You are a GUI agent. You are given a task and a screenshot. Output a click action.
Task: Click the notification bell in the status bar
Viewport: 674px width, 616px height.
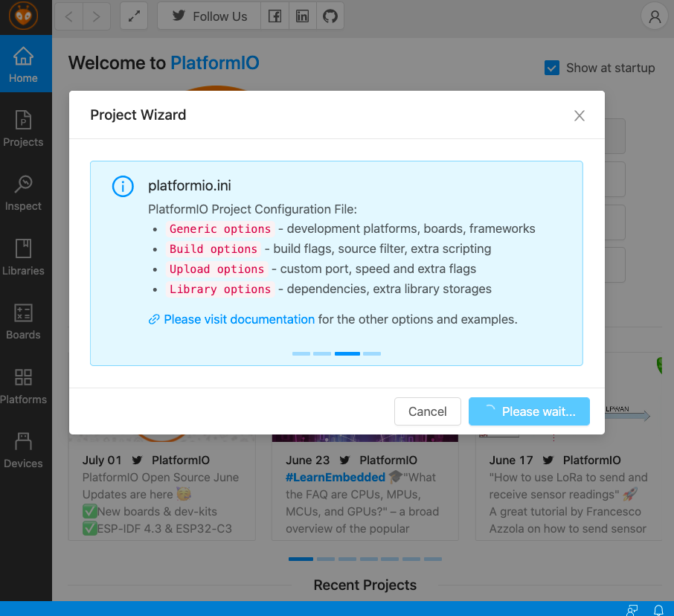coord(658,609)
